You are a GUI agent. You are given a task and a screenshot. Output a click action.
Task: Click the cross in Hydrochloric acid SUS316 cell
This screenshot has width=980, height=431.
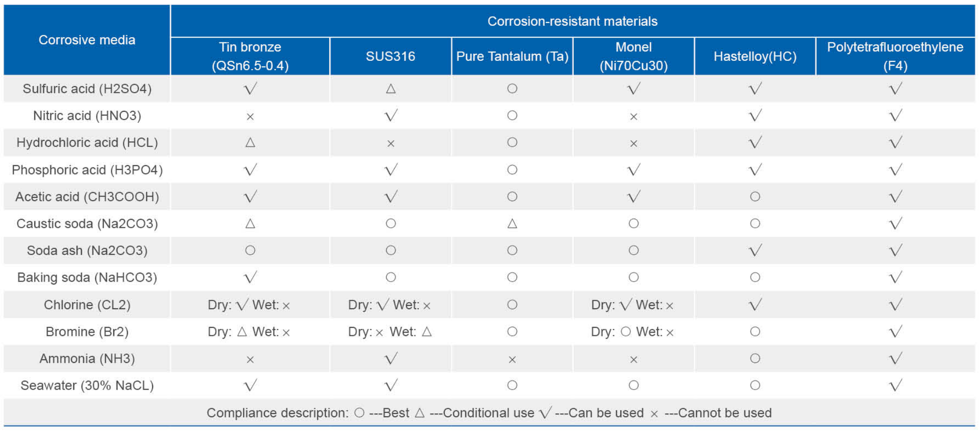coord(391,144)
